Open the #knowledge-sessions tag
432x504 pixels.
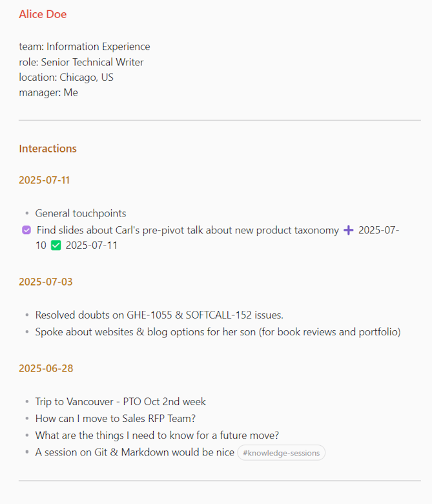[281, 452]
